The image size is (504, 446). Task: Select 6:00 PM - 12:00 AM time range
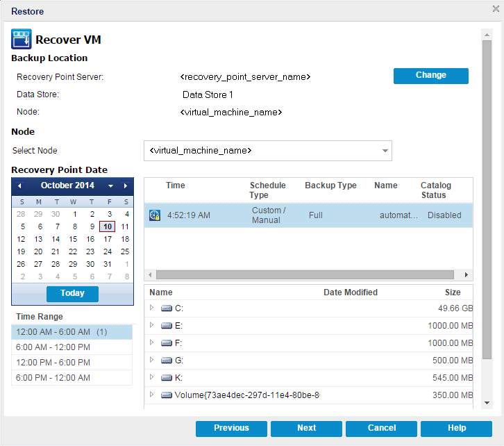coord(72,378)
